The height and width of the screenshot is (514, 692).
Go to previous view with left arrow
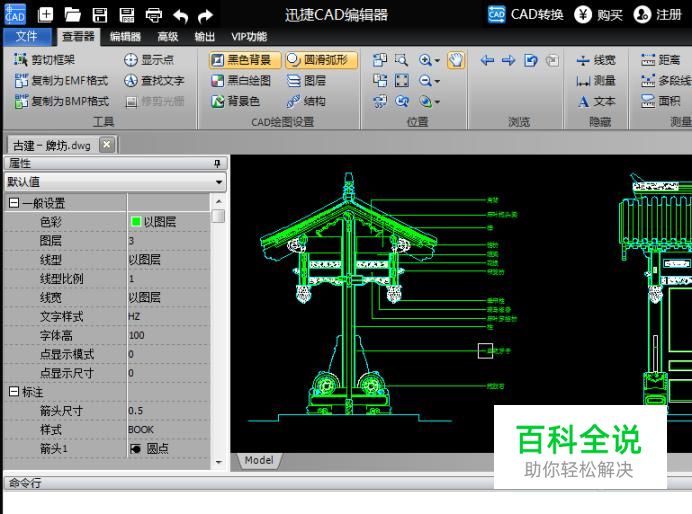pos(487,60)
